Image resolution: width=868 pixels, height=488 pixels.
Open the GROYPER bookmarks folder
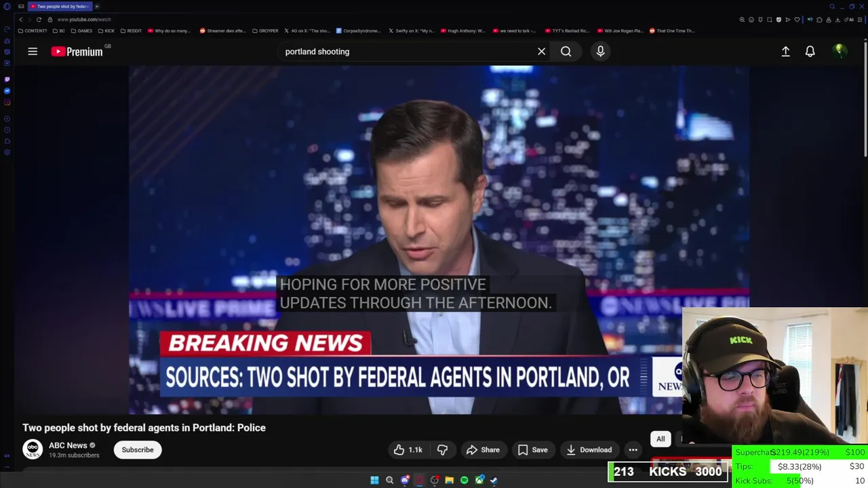(265, 30)
